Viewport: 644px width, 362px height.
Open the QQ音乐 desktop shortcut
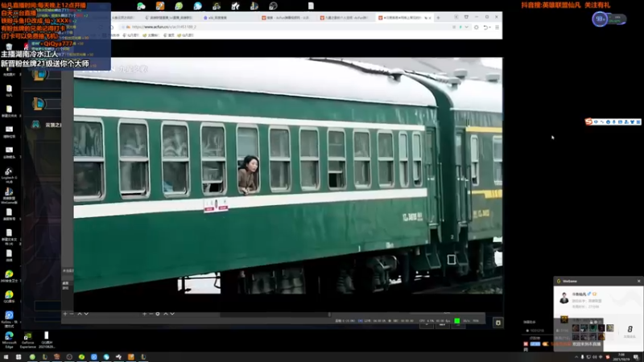pyautogui.click(x=9, y=297)
